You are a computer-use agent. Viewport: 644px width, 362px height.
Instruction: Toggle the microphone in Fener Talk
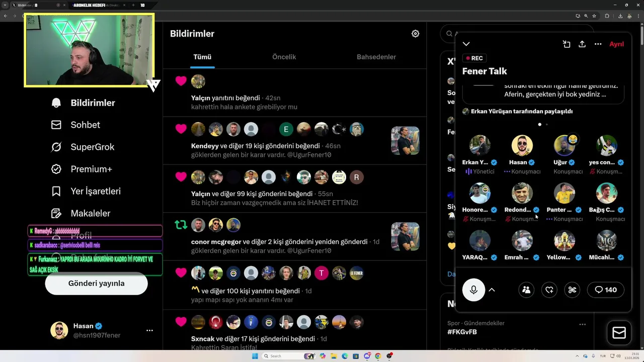coord(473,290)
